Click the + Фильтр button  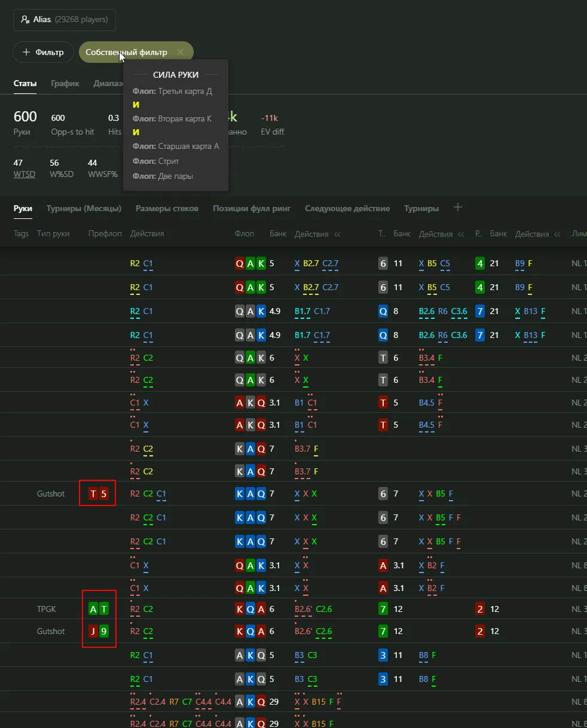43,53
